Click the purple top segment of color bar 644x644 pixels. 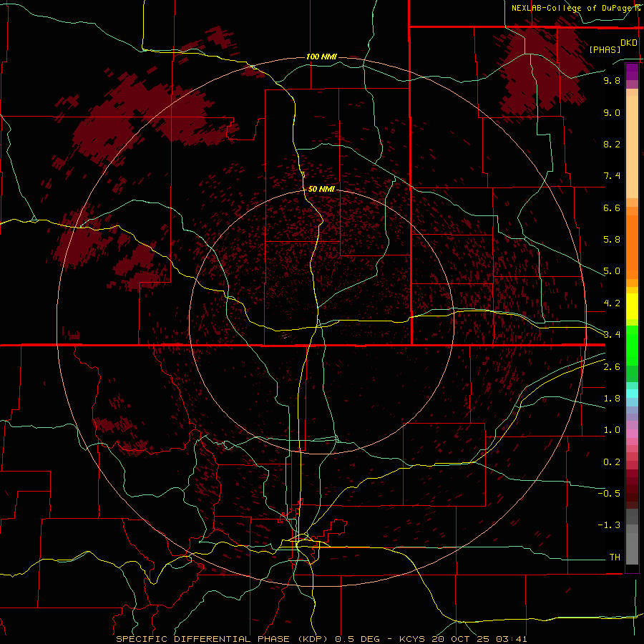pos(632,72)
